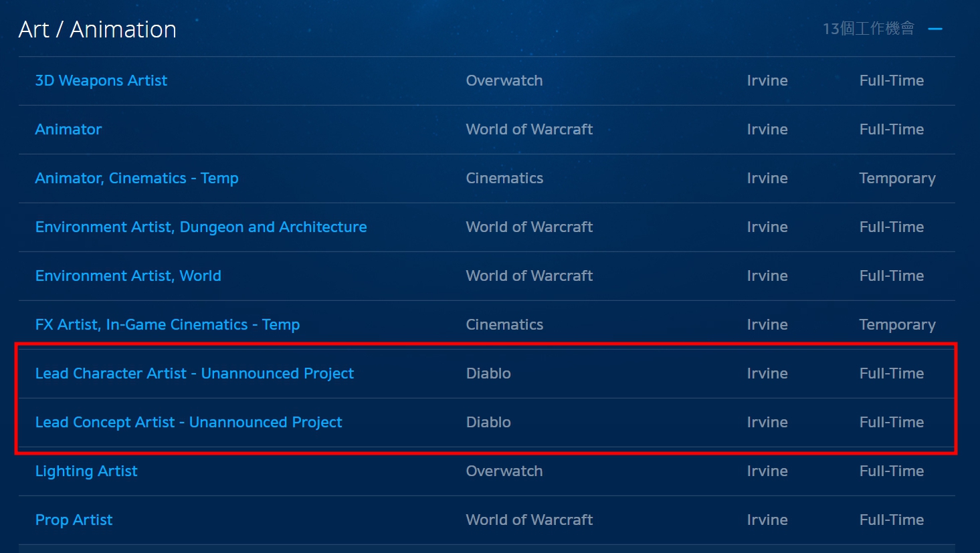Open Lead Concept Artist - Unannounced Project
The image size is (980, 553).
(x=188, y=422)
